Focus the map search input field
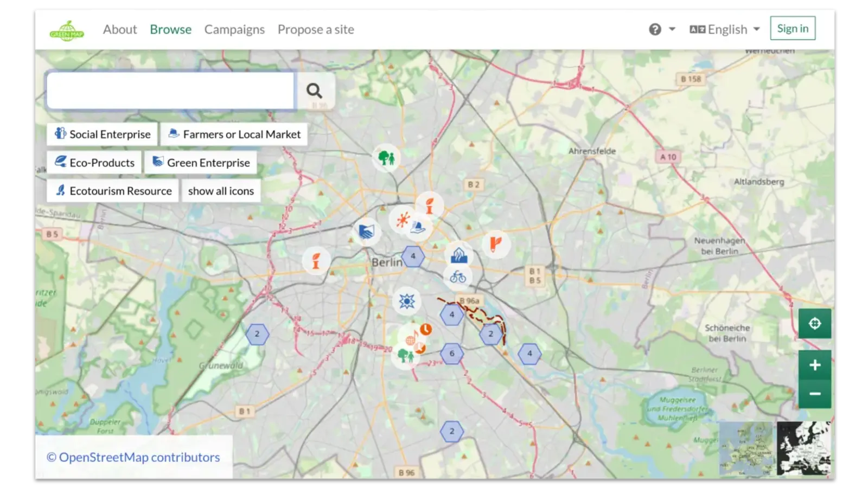Image resolution: width=868 pixels, height=488 pixels. [x=171, y=91]
